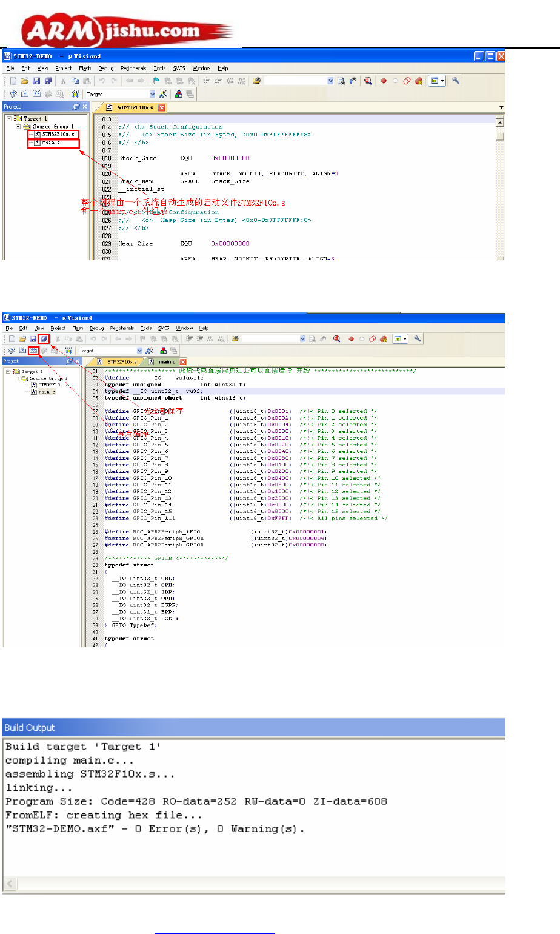The image size is (560, 934).
Task: Open Tools menu in lower µVision window
Action: 146,328
